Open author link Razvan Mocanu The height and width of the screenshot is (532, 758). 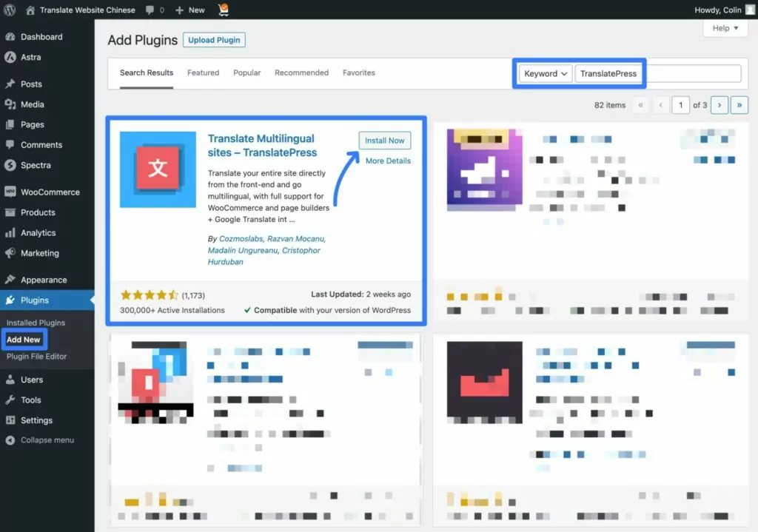pos(296,239)
